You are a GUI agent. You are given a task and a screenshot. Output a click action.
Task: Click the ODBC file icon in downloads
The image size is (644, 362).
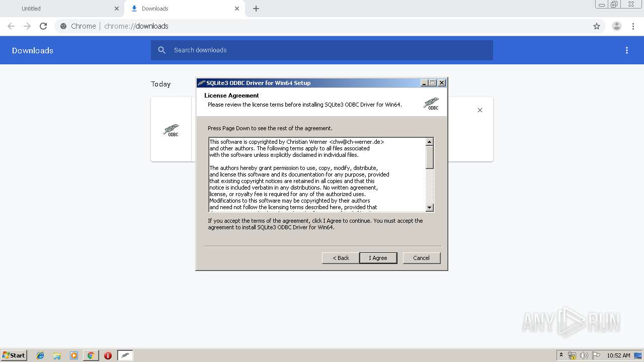(x=171, y=130)
